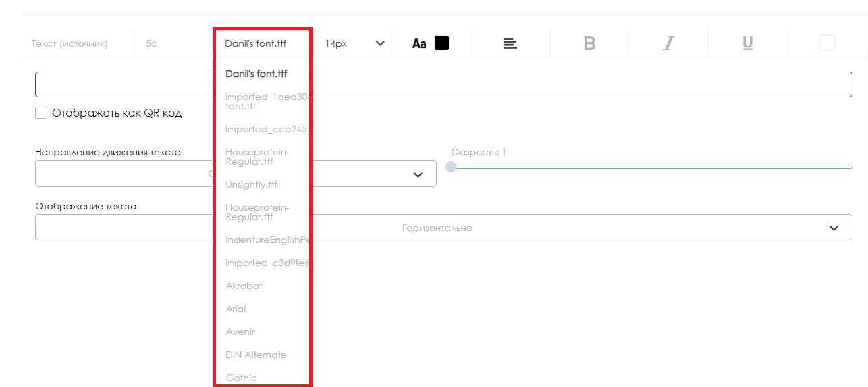Open the text alignment options
Image resolution: width=868 pixels, height=387 pixels.
tap(510, 43)
